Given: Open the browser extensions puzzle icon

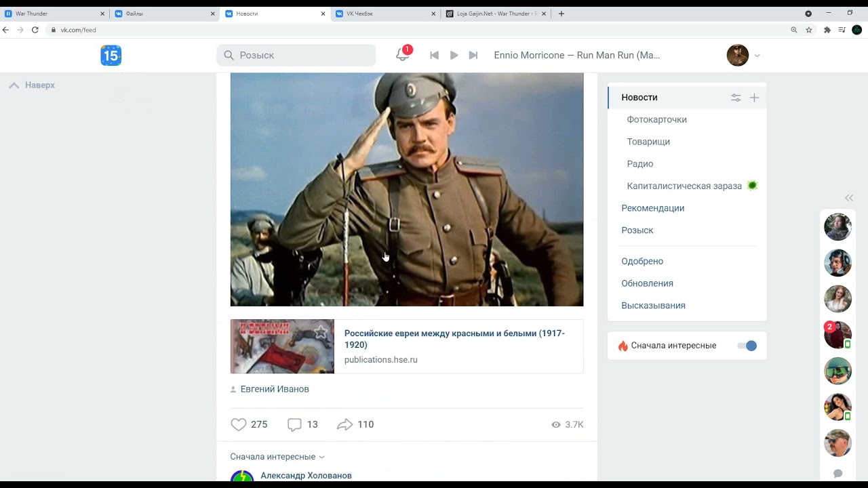Looking at the screenshot, I should coord(827,30).
